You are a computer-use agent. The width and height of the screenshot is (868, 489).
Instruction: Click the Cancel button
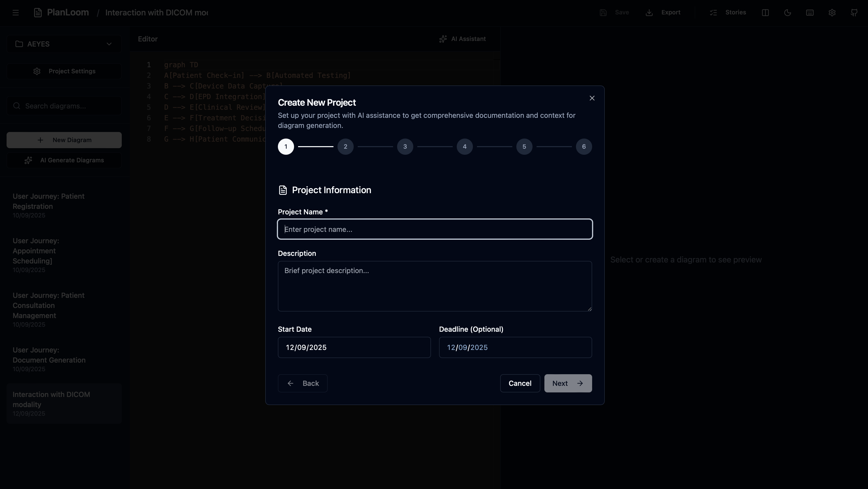pyautogui.click(x=520, y=384)
